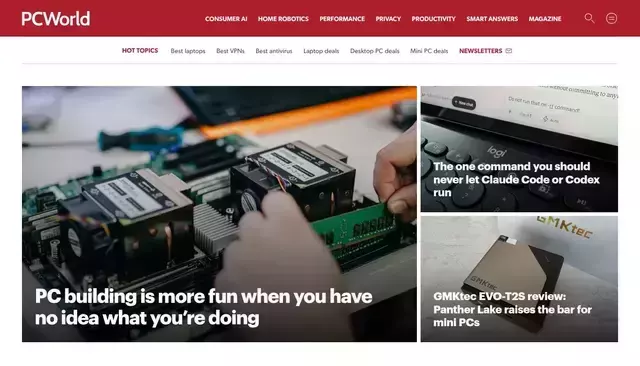Screen dimensions: 640x366
Task: Follow the Best laptops link
Action: click(188, 51)
